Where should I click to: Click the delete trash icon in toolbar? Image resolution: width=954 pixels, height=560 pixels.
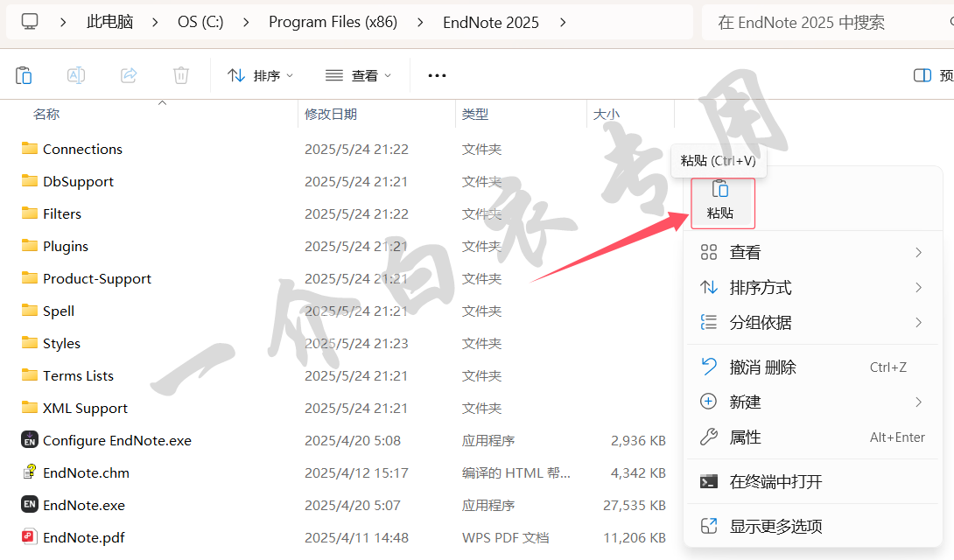pyautogui.click(x=181, y=75)
